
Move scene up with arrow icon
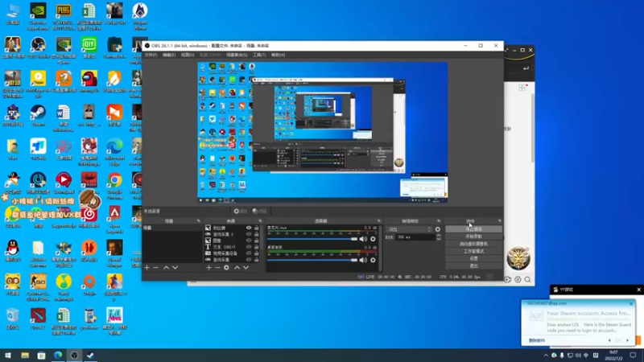(x=166, y=268)
